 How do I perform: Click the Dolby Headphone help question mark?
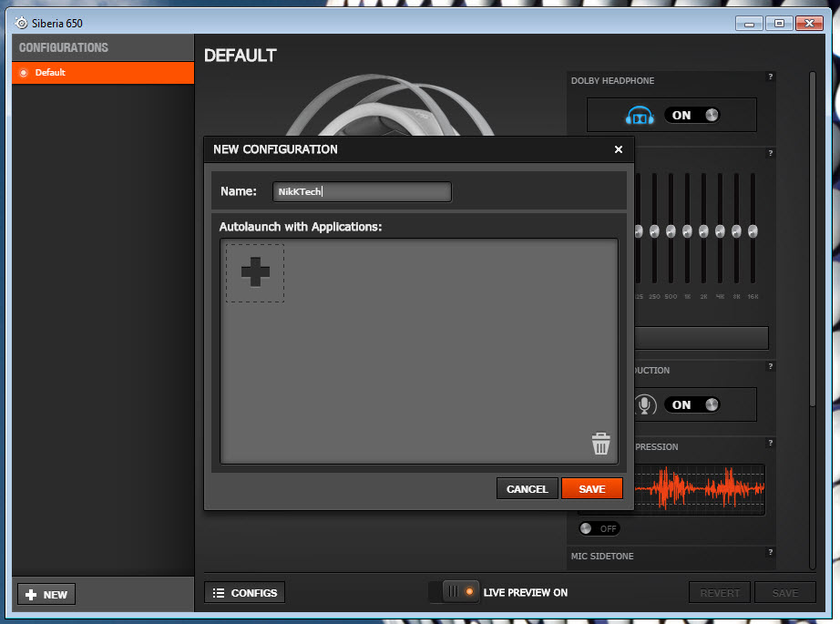point(771,77)
